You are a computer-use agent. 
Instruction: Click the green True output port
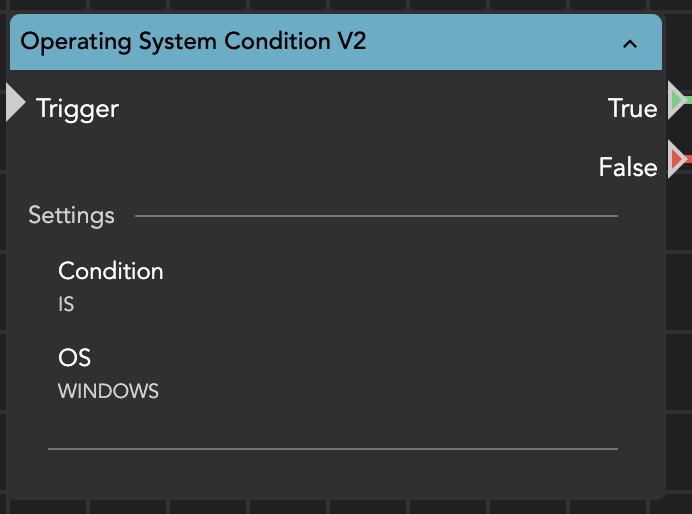pyautogui.click(x=676, y=100)
